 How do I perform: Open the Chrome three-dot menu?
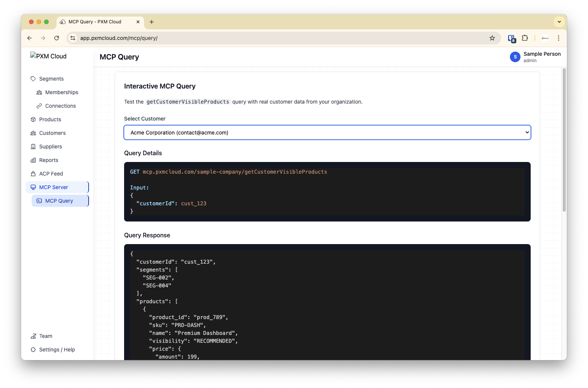[x=559, y=38]
